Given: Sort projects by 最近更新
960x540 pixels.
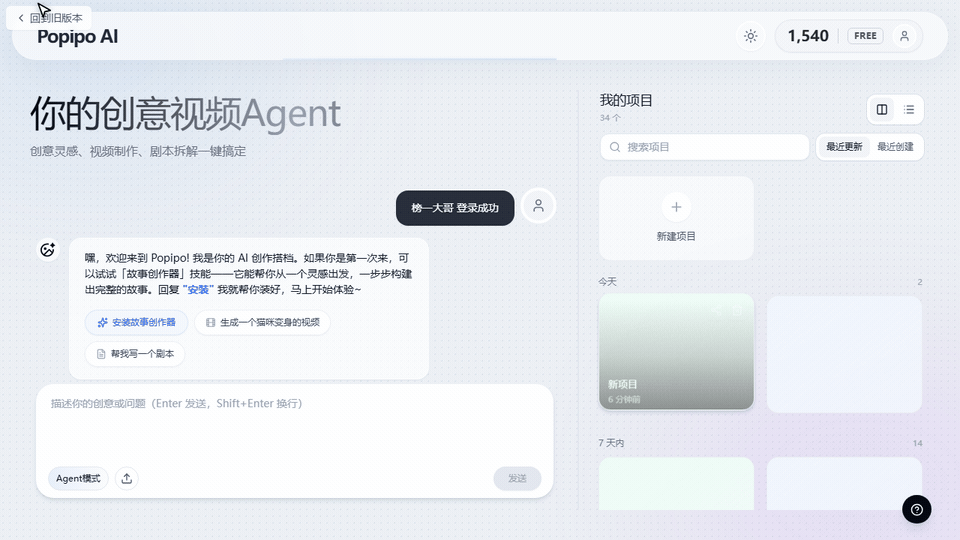Looking at the screenshot, I should (844, 147).
